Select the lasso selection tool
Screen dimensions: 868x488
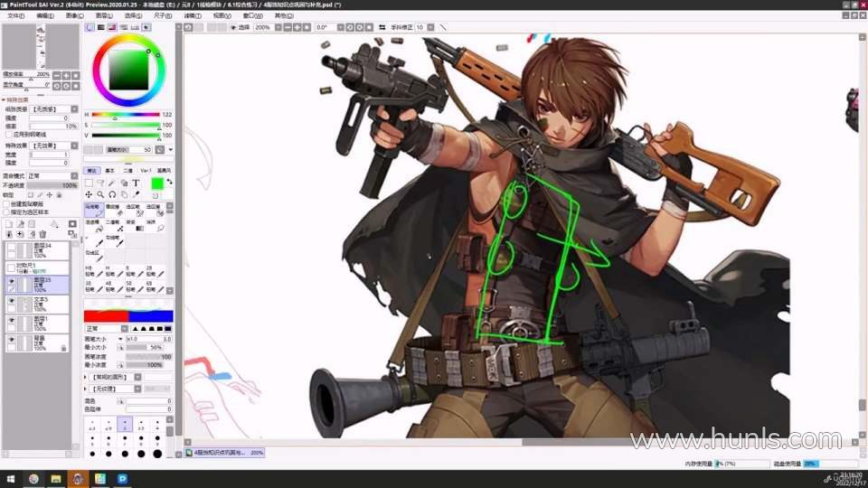pos(100,183)
